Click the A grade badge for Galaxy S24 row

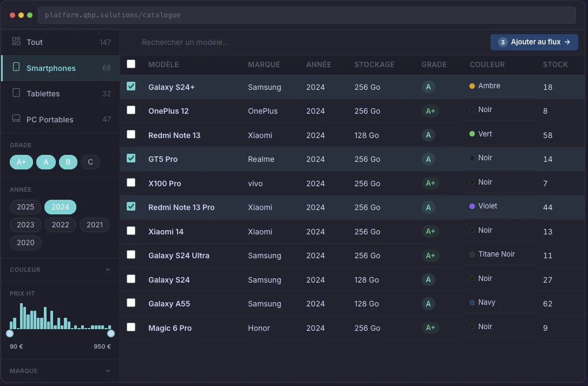(428, 279)
